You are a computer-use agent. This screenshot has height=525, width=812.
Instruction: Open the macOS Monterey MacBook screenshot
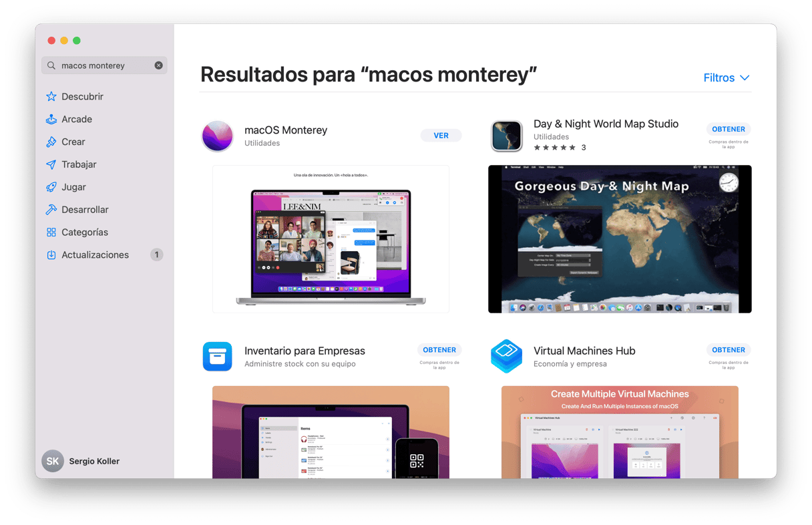pos(331,239)
